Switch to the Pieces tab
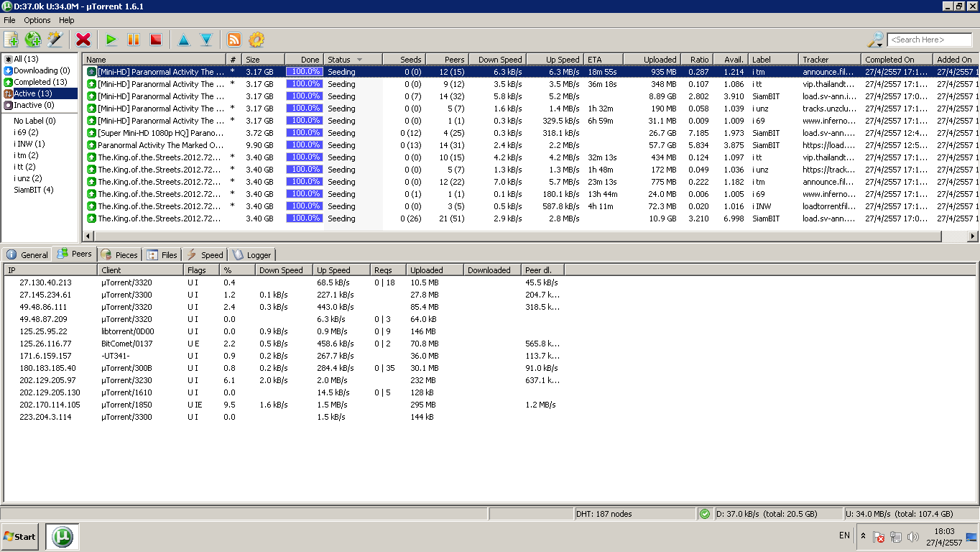 [x=119, y=255]
